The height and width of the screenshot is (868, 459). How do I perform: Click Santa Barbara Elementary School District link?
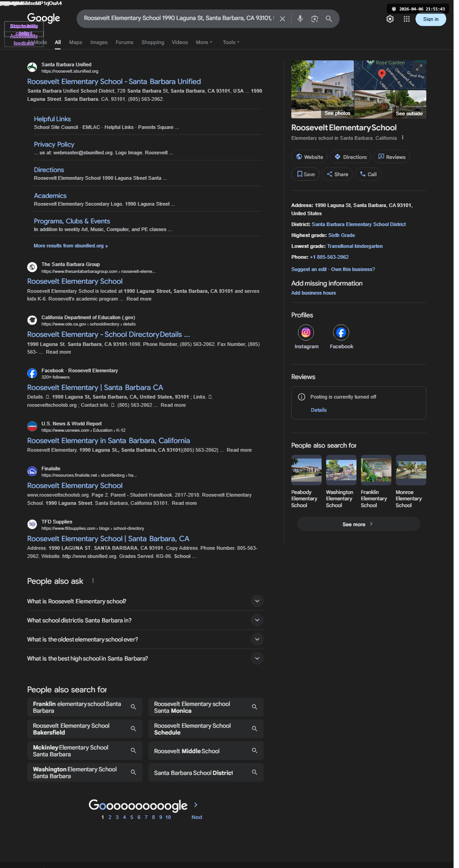pyautogui.click(x=358, y=224)
